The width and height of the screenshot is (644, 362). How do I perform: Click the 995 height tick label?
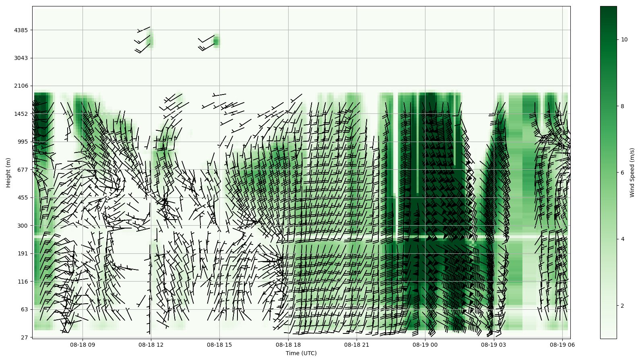pyautogui.click(x=23, y=142)
